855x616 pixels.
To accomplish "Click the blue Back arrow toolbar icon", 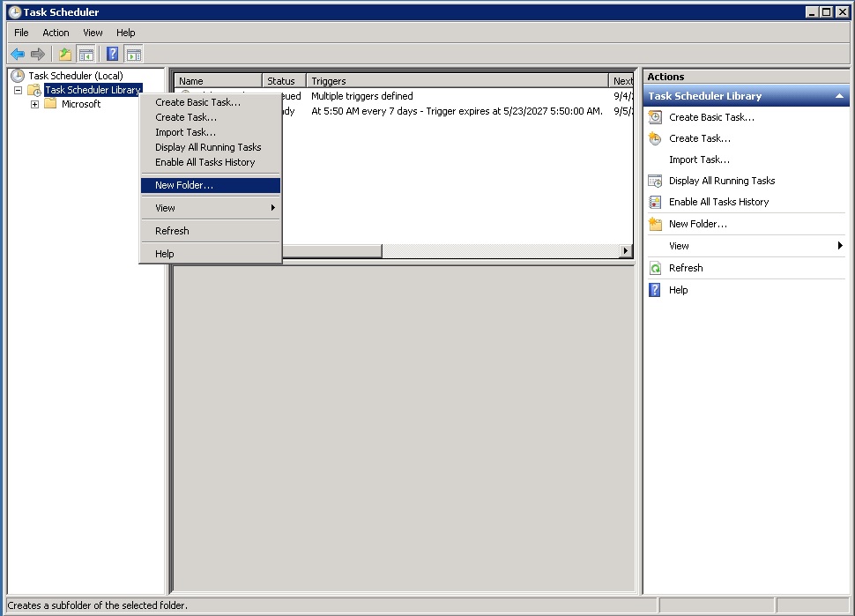I will point(18,54).
